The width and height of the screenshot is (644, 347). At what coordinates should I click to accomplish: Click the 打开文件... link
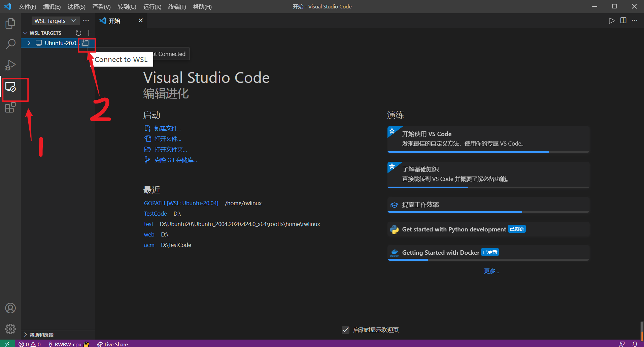click(x=168, y=139)
